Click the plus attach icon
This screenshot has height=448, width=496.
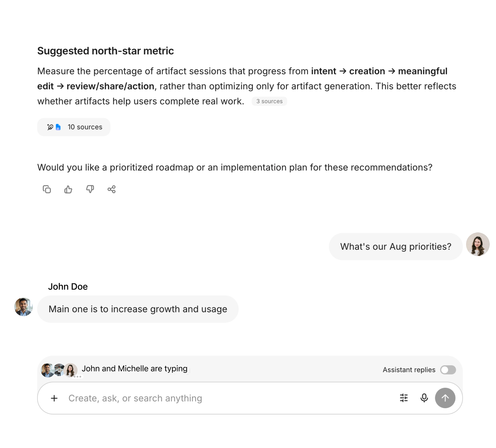[x=54, y=398]
